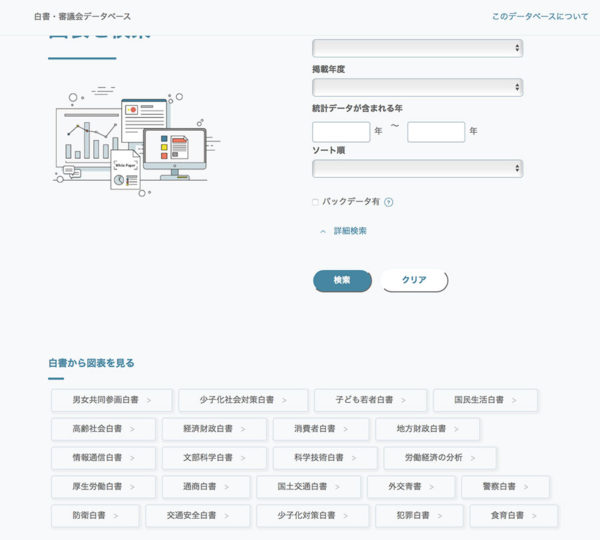
Task: Open the ソート順 dropdown
Action: tap(417, 168)
